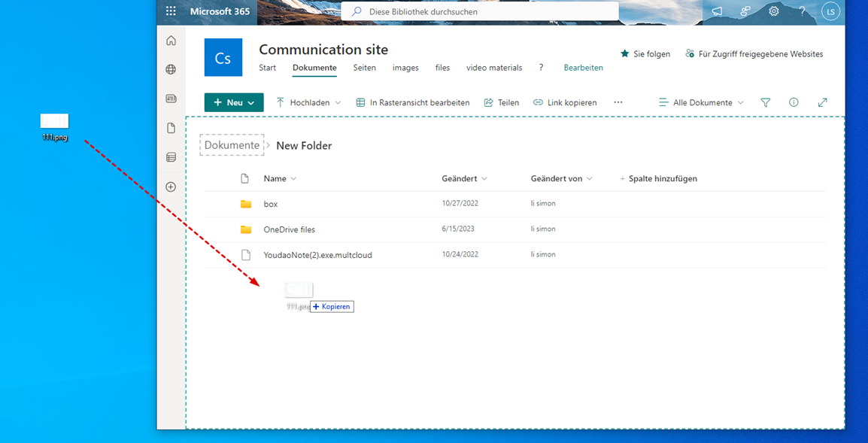
Task: Open the help question mark icon
Action: [x=802, y=11]
